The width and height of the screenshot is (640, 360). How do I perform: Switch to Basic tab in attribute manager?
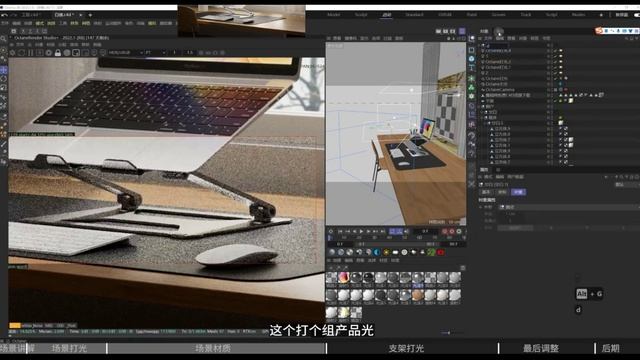point(486,192)
